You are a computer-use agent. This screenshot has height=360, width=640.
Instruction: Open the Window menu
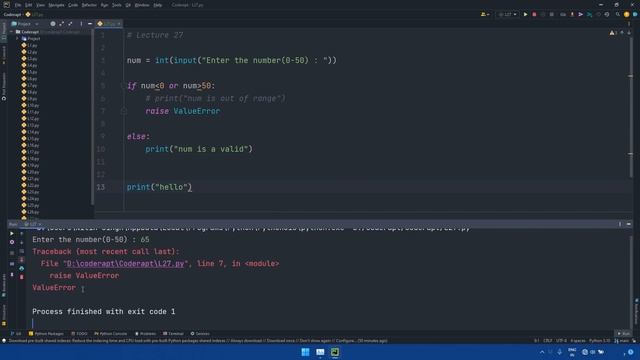(142, 5)
